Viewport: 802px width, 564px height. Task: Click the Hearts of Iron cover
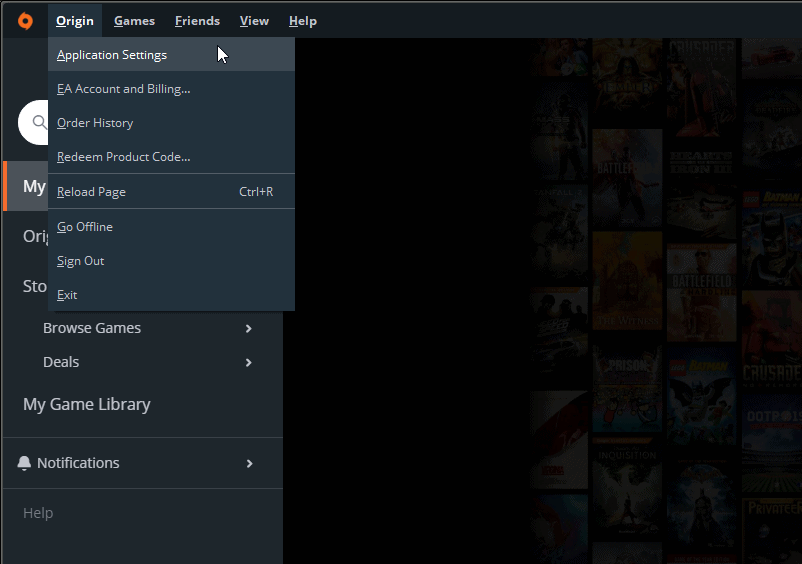pyautogui.click(x=702, y=190)
